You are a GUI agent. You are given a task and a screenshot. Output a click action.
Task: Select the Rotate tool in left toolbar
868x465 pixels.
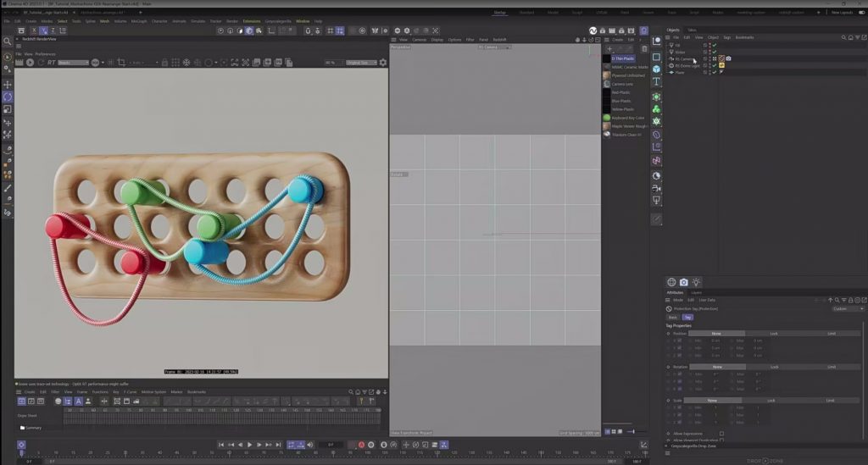coord(8,97)
